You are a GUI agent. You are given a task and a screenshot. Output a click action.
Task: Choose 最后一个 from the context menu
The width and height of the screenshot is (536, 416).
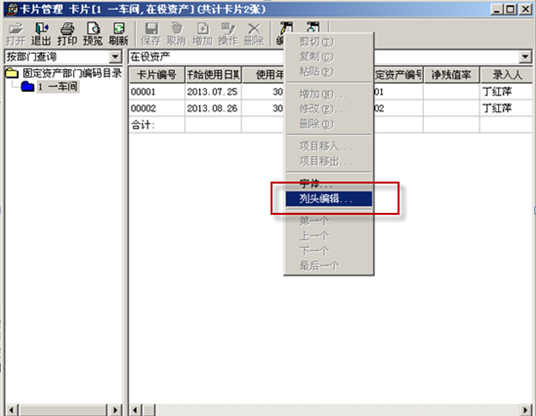pyautogui.click(x=329, y=266)
